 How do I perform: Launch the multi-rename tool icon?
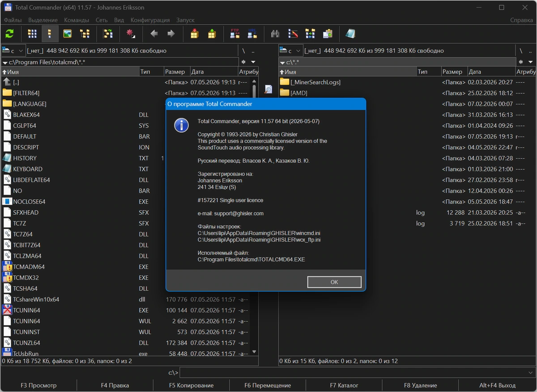tap(293, 34)
